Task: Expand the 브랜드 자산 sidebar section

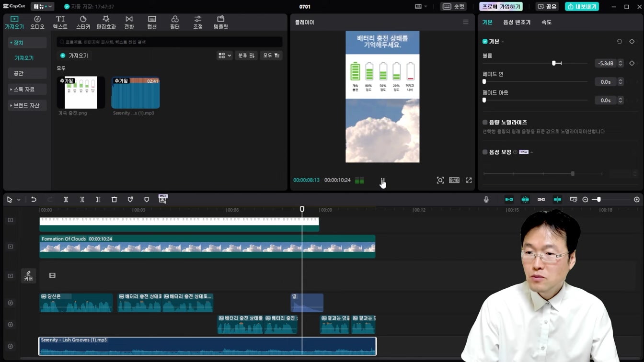Action: 27,105
